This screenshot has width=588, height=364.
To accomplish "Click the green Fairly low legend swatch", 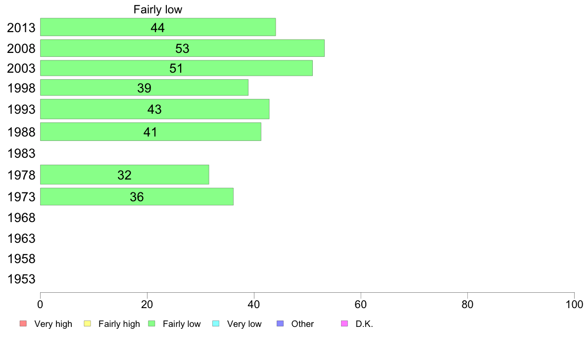I will [x=151, y=323].
